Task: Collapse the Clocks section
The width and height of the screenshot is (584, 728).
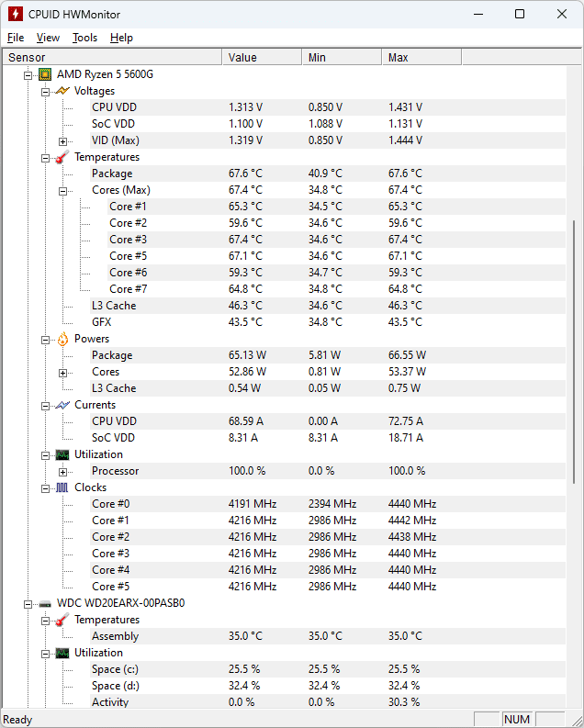Action: pos(46,487)
